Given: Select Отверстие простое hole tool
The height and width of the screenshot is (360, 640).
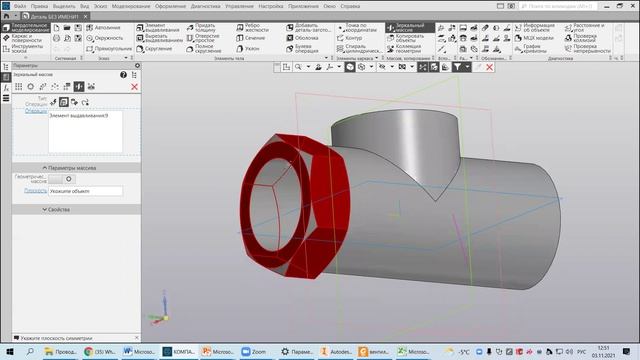Looking at the screenshot, I should 203,38.
